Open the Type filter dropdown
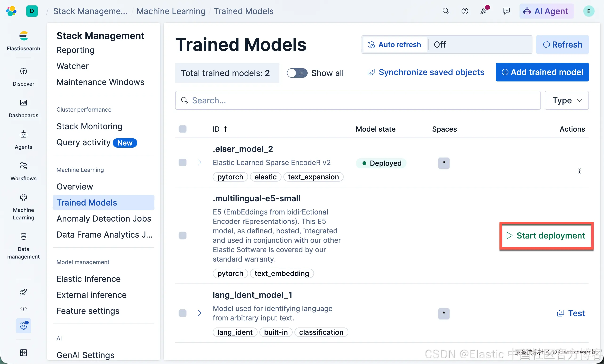Image resolution: width=604 pixels, height=364 pixels. point(567,100)
